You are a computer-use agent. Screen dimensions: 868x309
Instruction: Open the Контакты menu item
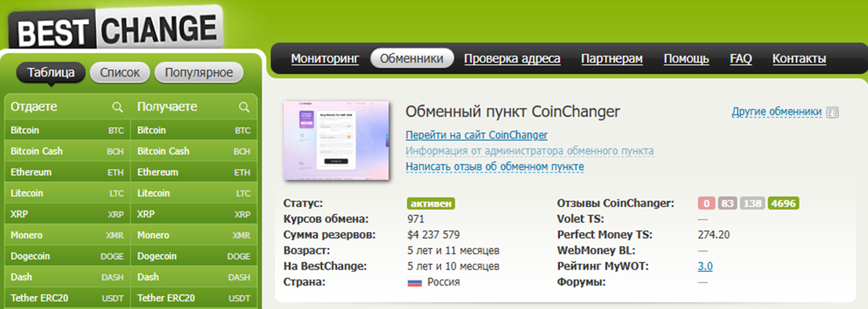799,59
